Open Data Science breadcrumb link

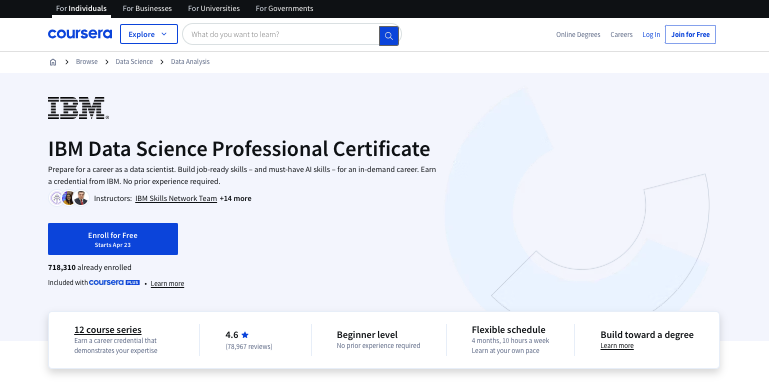coord(134,61)
